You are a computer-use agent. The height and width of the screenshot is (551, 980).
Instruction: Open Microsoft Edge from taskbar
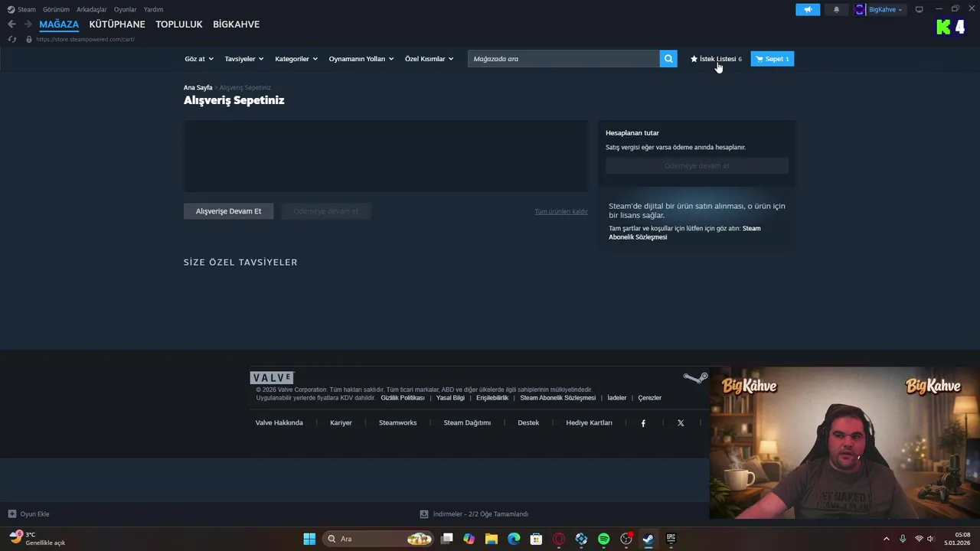coord(514,539)
